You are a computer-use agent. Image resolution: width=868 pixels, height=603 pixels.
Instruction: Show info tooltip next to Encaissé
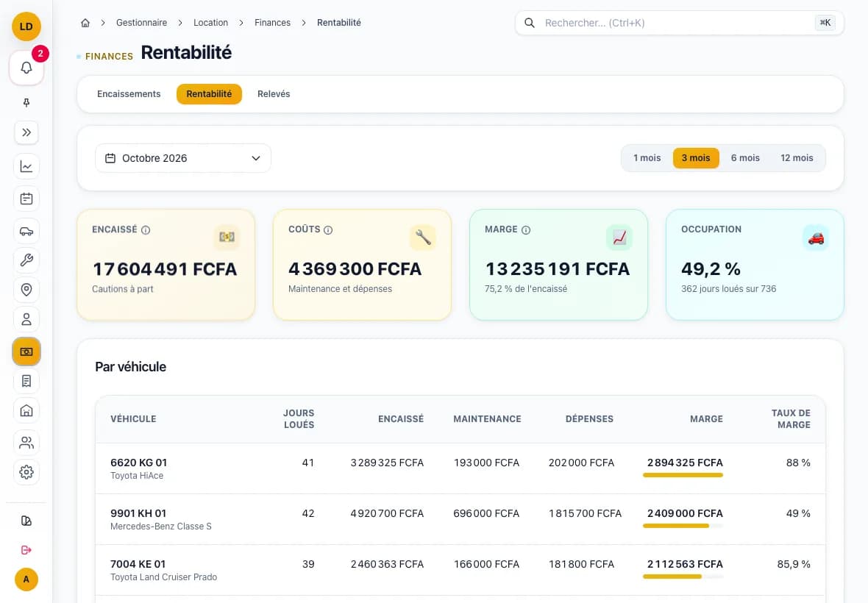tap(146, 230)
